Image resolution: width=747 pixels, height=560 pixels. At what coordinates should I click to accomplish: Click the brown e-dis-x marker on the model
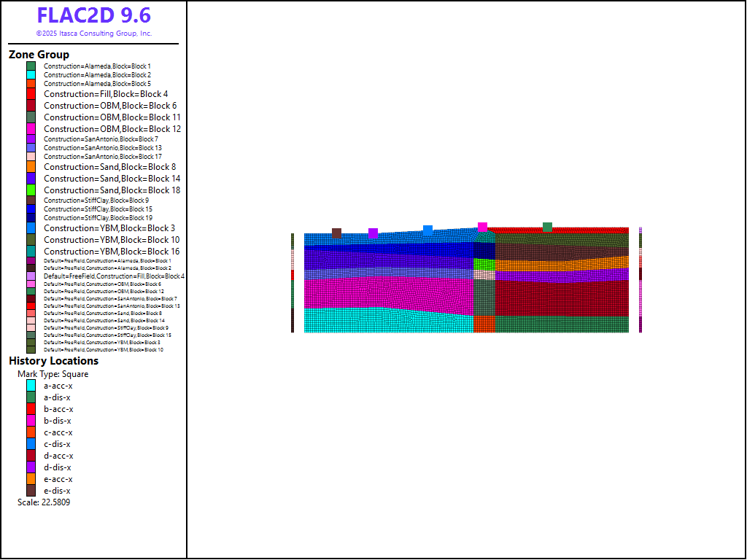point(336,233)
